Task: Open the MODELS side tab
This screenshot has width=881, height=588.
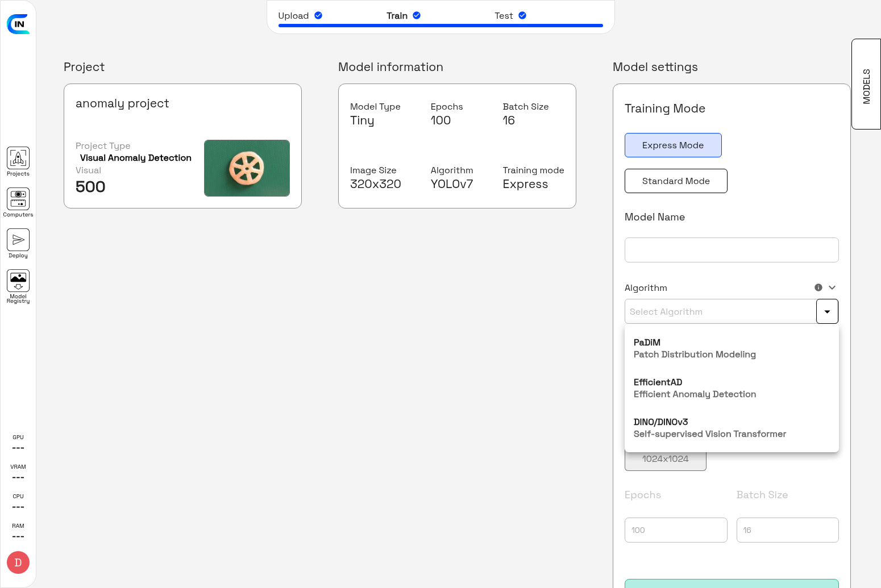Action: (866, 84)
